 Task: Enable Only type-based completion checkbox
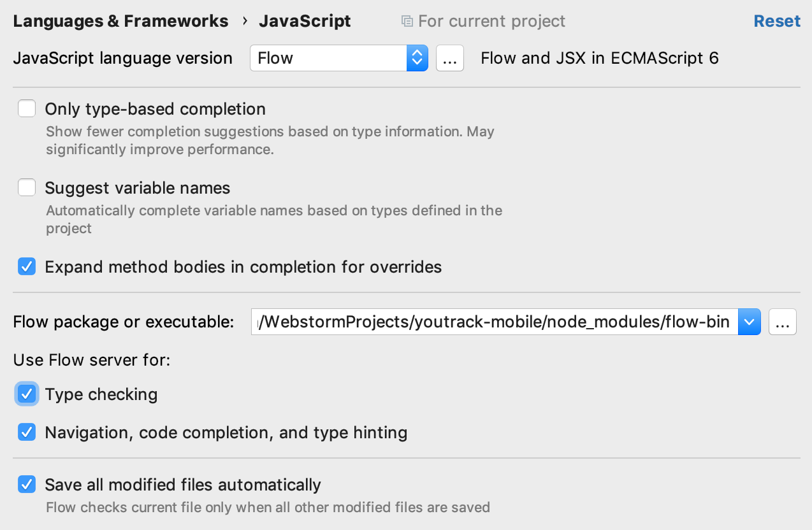click(27, 109)
